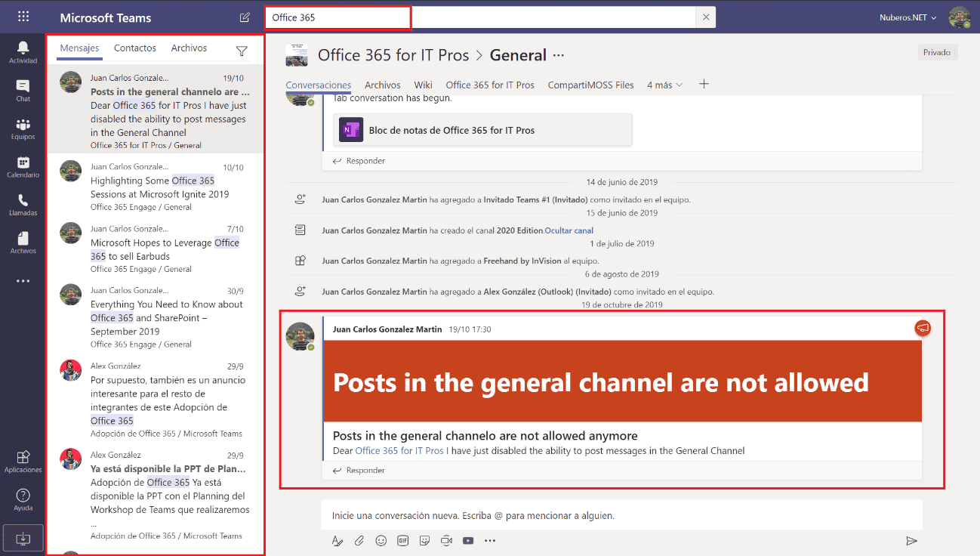Screen dimensions: 980x556
Task: Open the Chat sidebar icon
Action: pyautogui.click(x=23, y=91)
